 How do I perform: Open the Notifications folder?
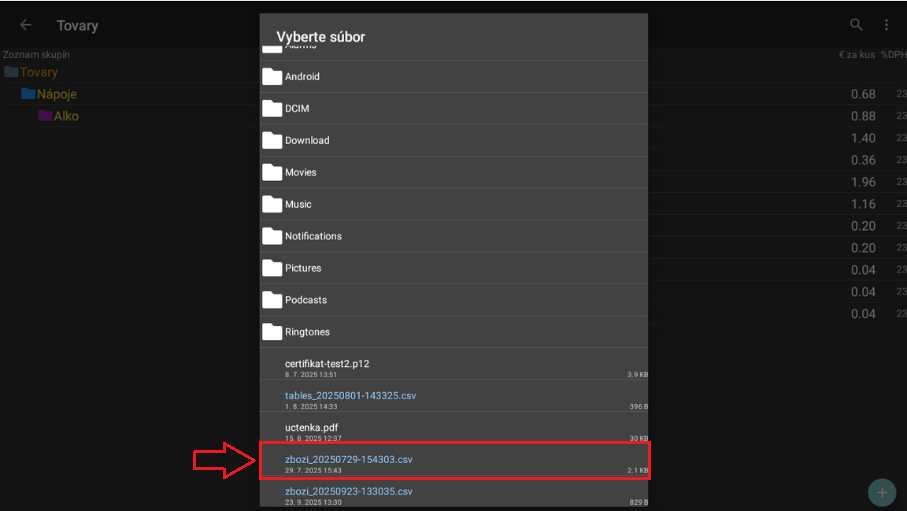pyautogui.click(x=313, y=237)
